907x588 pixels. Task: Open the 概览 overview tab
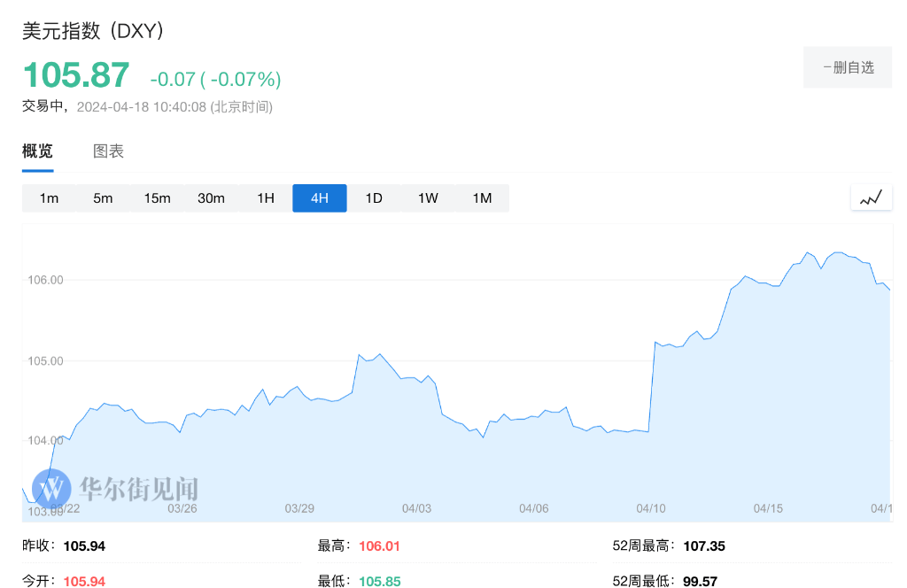click(x=37, y=151)
